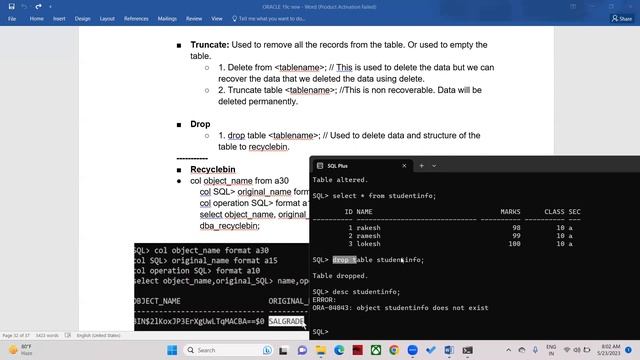This screenshot has width=640, height=360.
Task: Open the battery status tray icon
Action: pyautogui.click(x=587, y=350)
